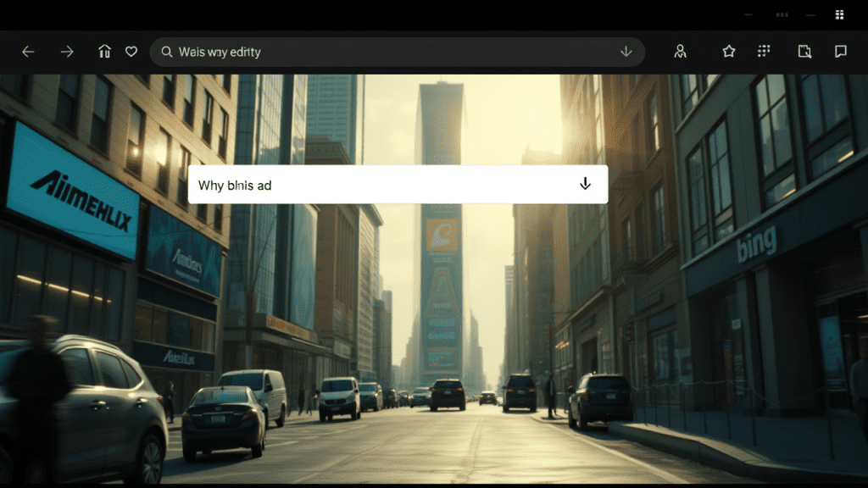Click the three-dot icon in title bar
Viewport: 868px width, 488px height.
pyautogui.click(x=782, y=14)
